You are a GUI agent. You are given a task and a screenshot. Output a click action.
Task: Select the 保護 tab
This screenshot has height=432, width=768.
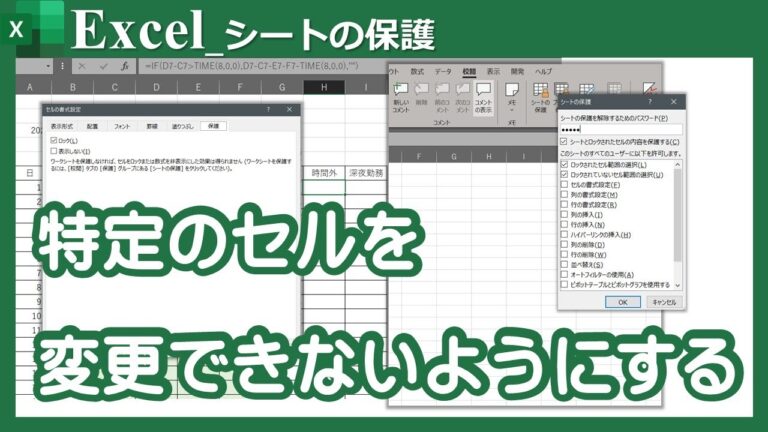pyautogui.click(x=213, y=126)
